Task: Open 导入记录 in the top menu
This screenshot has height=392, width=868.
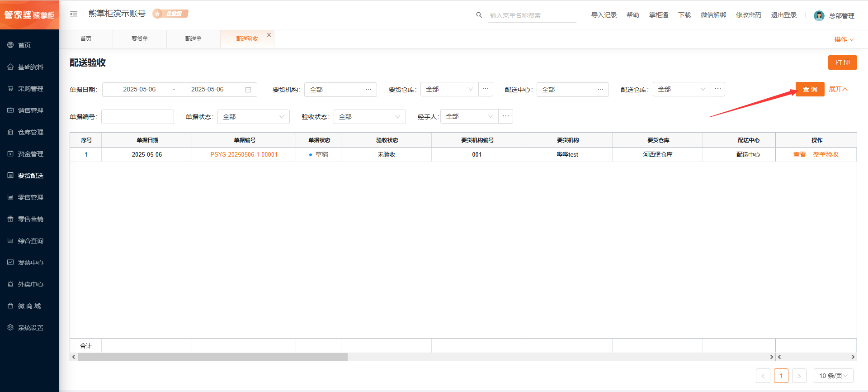Action: tap(604, 15)
